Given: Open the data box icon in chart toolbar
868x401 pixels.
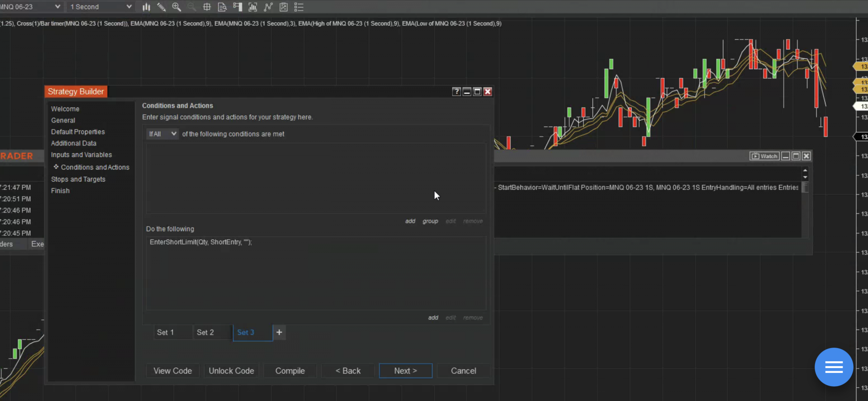Looking at the screenshot, I should tap(222, 7).
